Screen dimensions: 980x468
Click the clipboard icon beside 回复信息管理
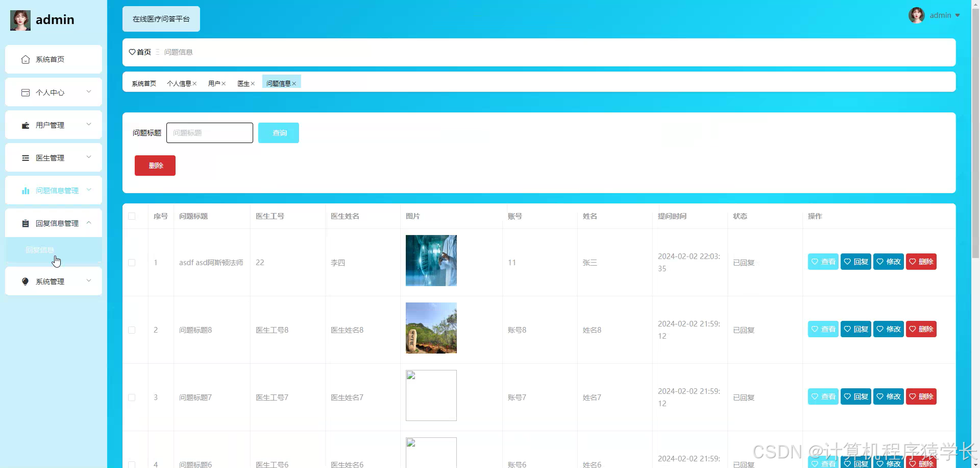coord(26,223)
